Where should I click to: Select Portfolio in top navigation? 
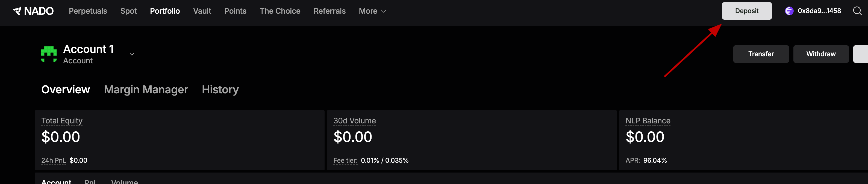[x=165, y=11]
